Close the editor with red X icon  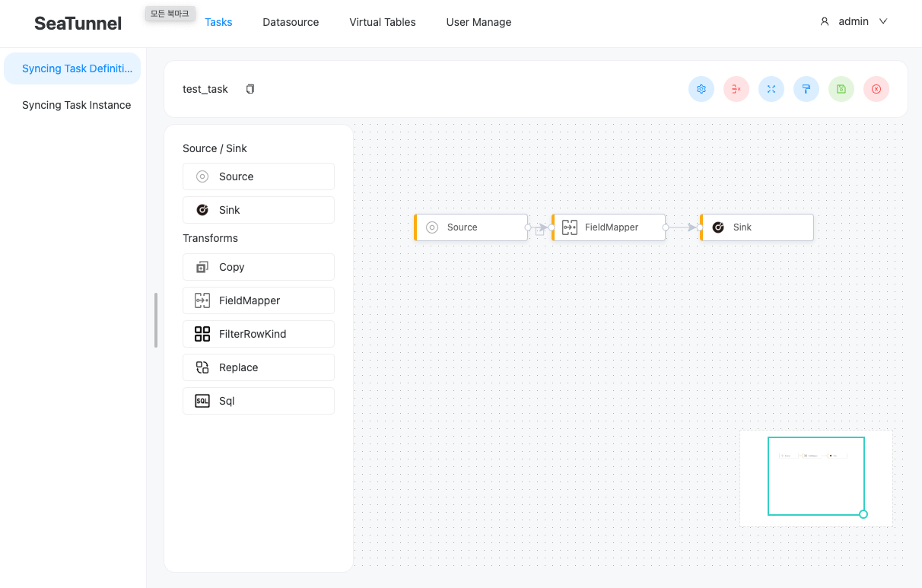876,89
